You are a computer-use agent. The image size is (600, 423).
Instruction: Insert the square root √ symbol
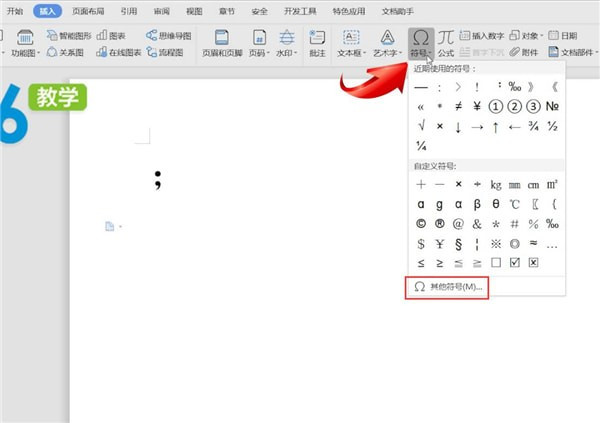click(421, 126)
